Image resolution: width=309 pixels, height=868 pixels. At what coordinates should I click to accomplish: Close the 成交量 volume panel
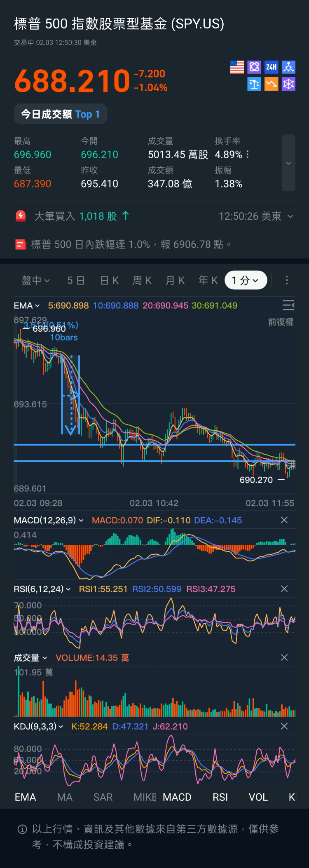click(x=284, y=657)
